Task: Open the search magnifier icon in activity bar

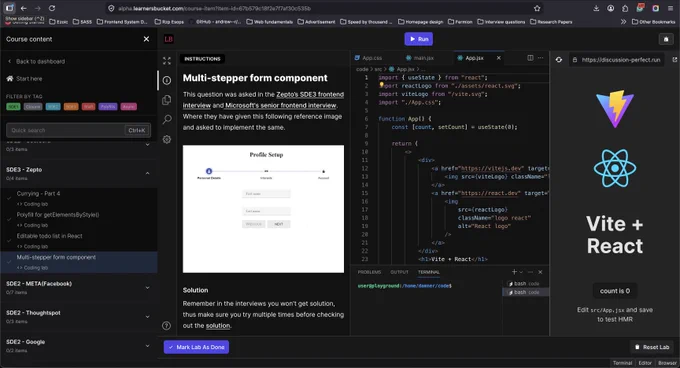Action: coord(167,120)
